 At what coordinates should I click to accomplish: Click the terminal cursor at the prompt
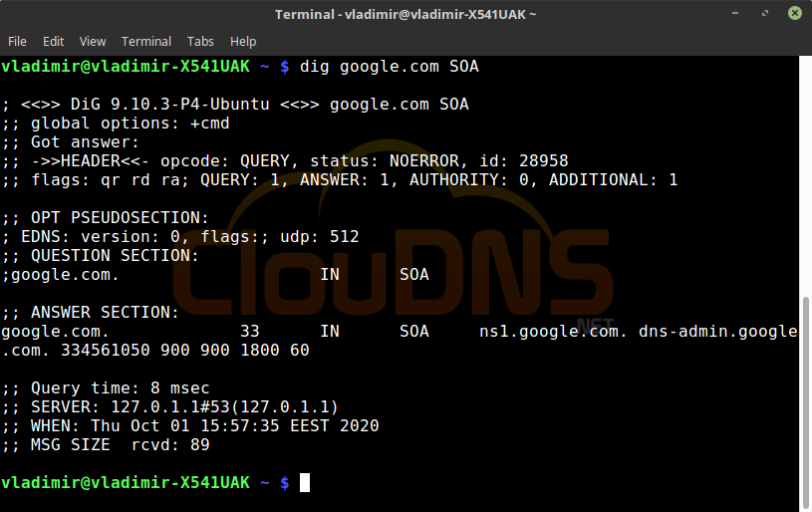(305, 482)
